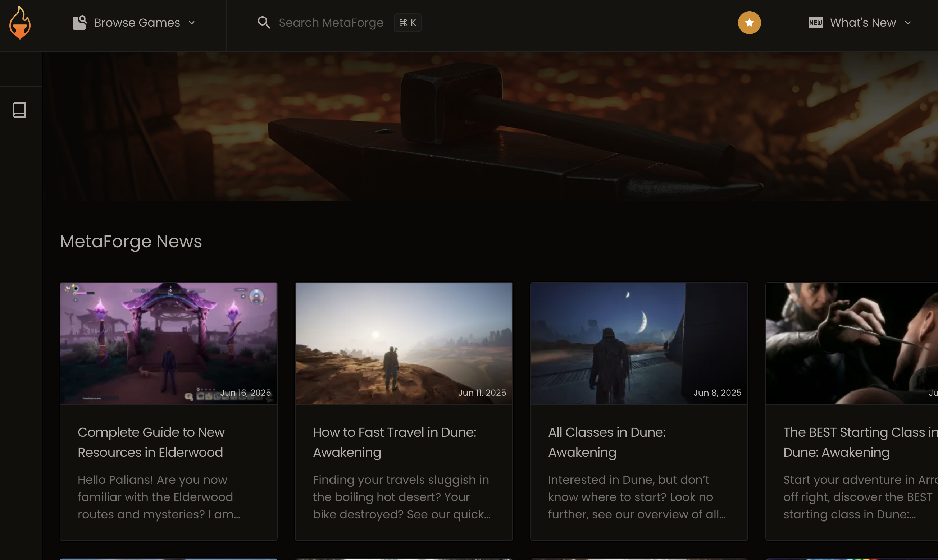Type in the Search MetaForge field
The height and width of the screenshot is (560, 938).
click(331, 23)
